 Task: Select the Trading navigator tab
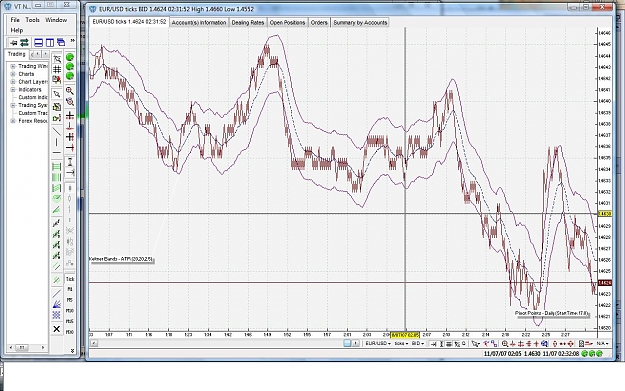pyautogui.click(x=17, y=54)
